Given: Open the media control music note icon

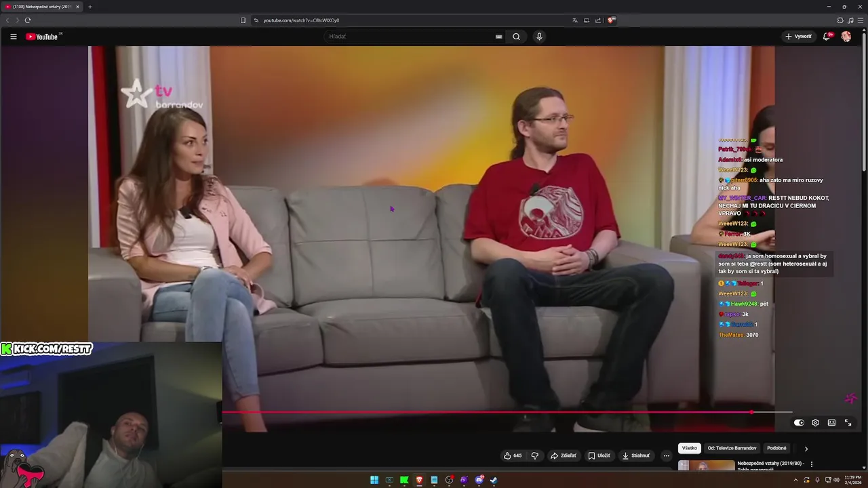Looking at the screenshot, I should [x=850, y=20].
